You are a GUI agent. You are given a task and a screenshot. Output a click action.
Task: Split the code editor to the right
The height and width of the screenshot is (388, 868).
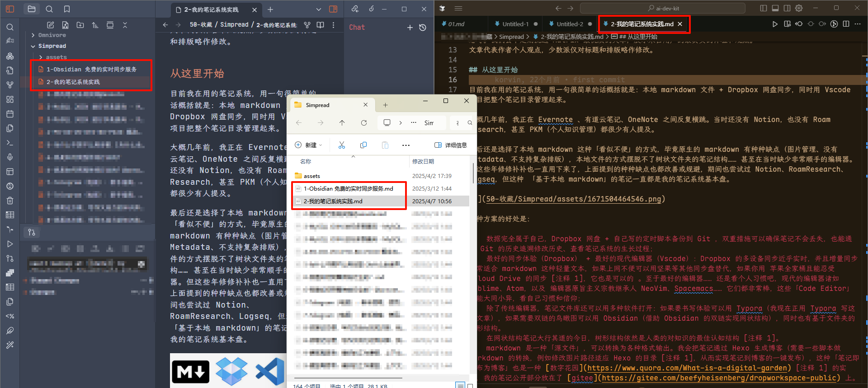[x=846, y=24]
